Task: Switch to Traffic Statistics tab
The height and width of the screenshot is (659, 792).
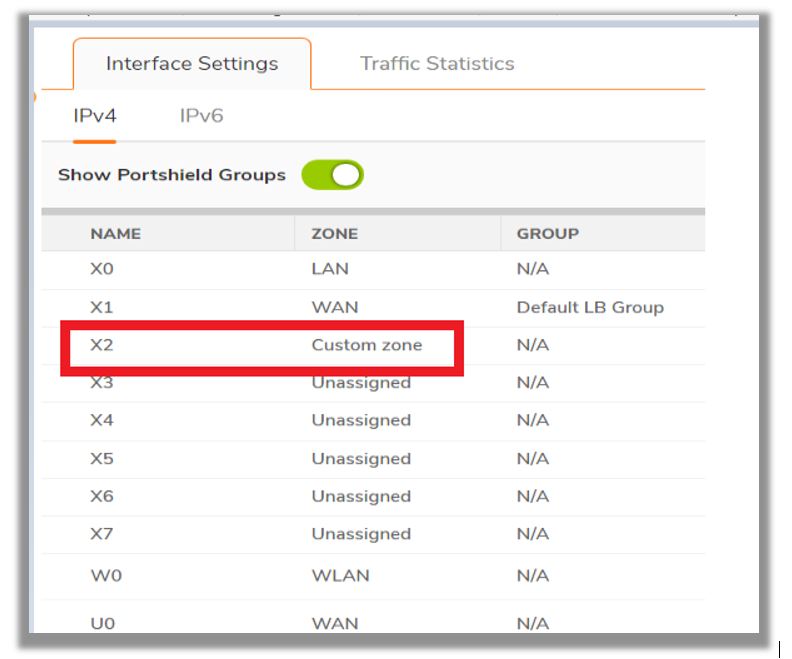Action: (x=437, y=64)
